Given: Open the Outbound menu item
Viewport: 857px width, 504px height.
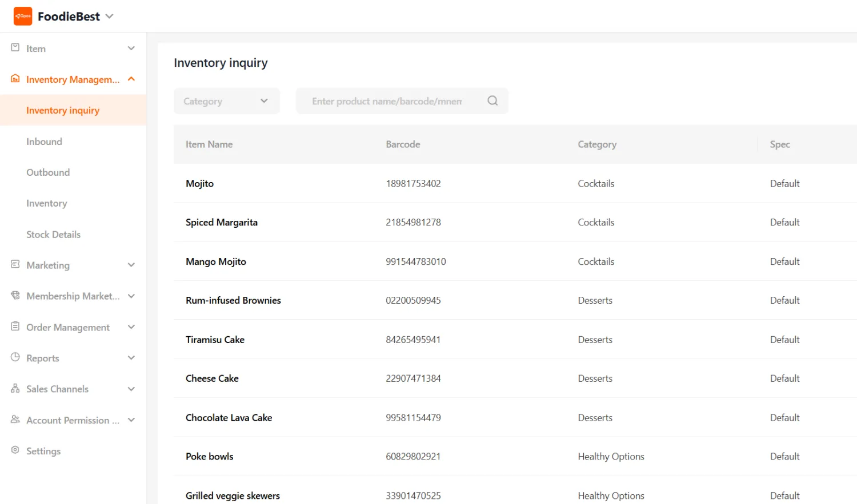Looking at the screenshot, I should coord(48,172).
